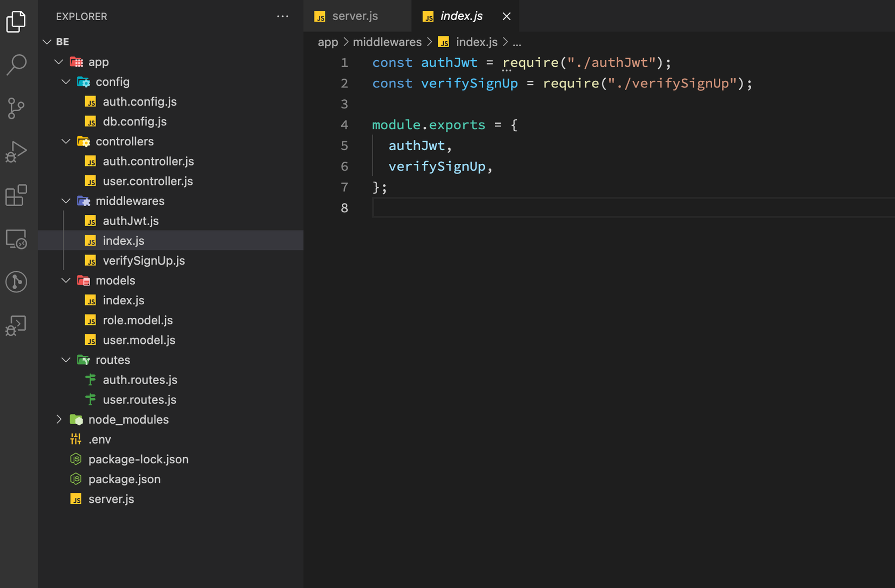This screenshot has width=895, height=588.
Task: Select index.js under middlewares folder
Action: pos(170,240)
